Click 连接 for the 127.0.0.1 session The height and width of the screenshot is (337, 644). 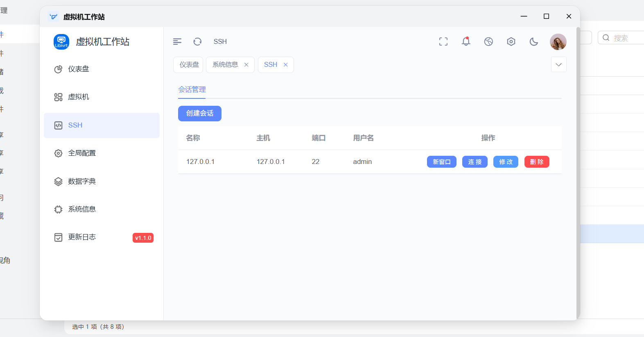click(x=475, y=162)
